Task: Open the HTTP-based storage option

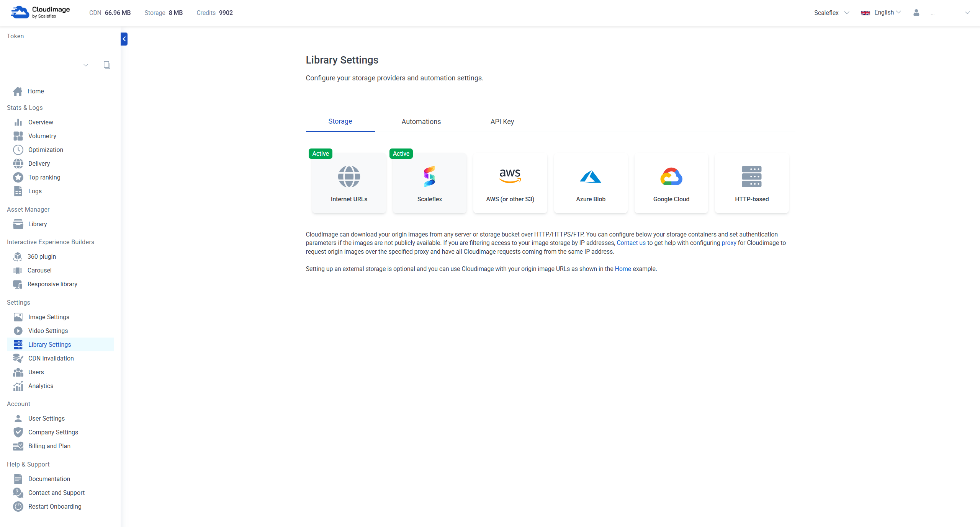Action: click(751, 183)
